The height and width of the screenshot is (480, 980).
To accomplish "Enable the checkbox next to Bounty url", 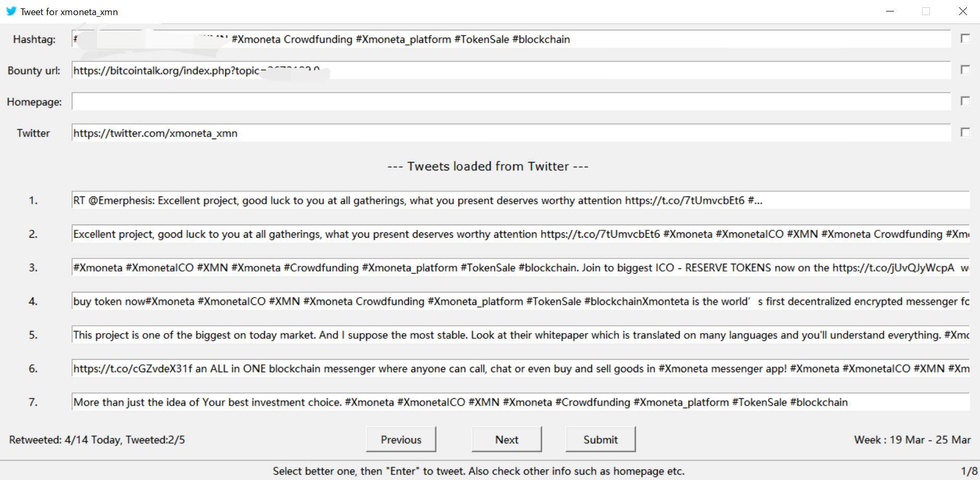I will tap(965, 70).
